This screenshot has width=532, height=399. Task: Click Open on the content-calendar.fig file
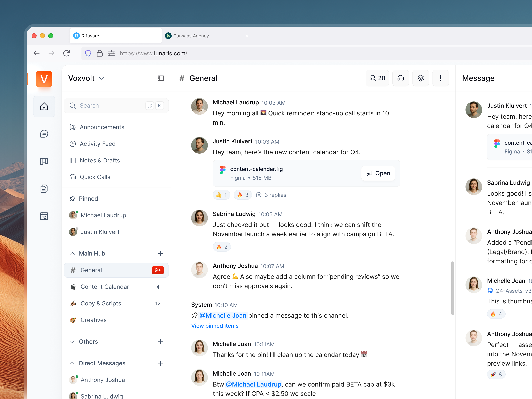point(378,173)
